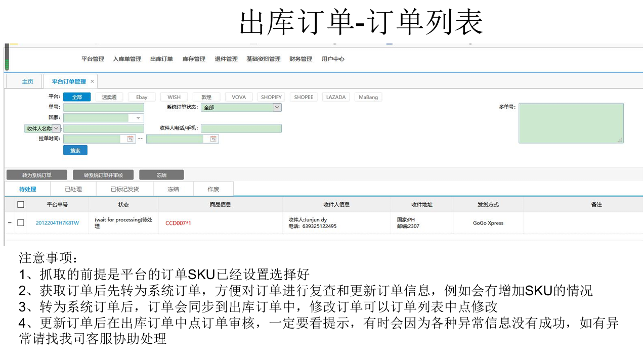Click the wait for processing status cell
The image size is (644, 361).
click(x=123, y=223)
